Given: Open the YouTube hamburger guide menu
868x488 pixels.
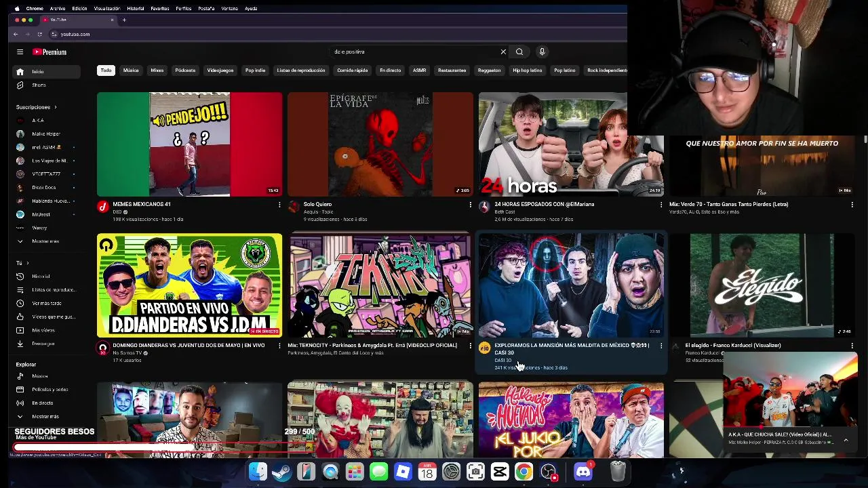Looking at the screenshot, I should point(20,52).
